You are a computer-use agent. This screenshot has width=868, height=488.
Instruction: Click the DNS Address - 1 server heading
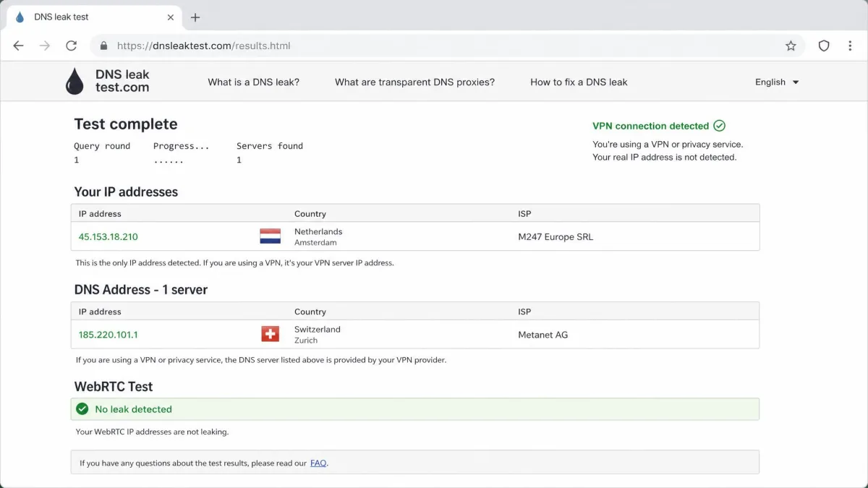pyautogui.click(x=141, y=290)
